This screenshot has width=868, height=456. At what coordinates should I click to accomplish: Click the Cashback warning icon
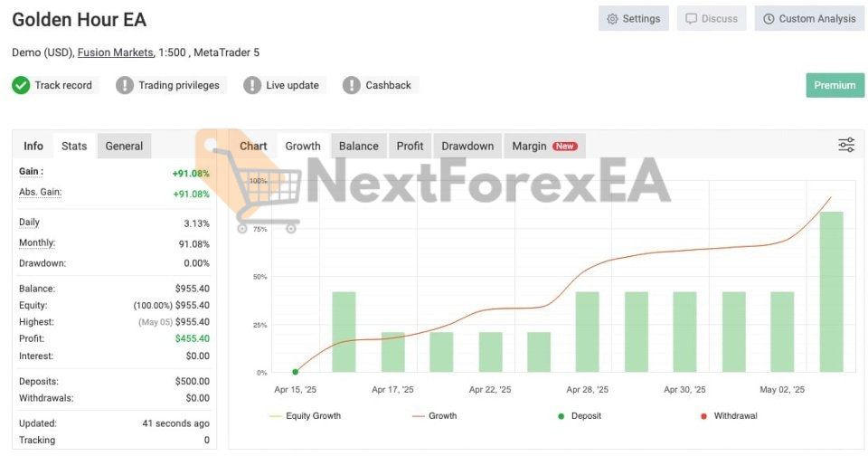[352, 85]
